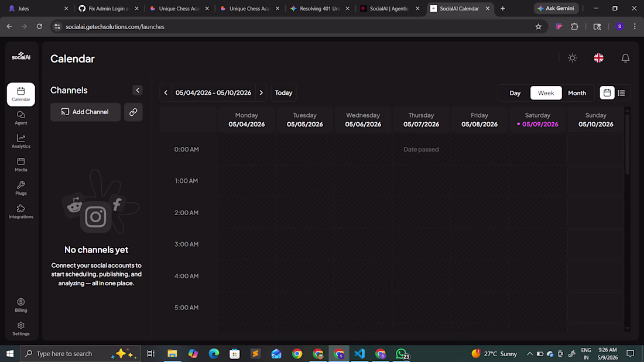Open Visual Studio Code from taskbar

pos(359,353)
